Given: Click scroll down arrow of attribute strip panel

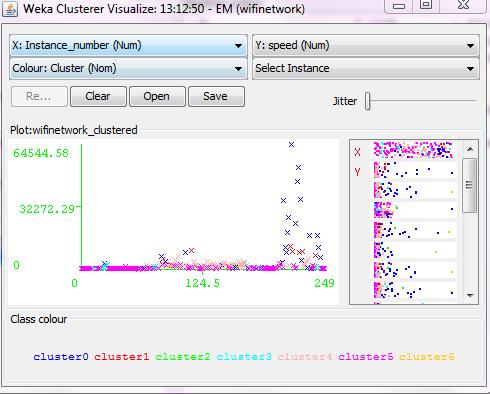Looking at the screenshot, I should point(470,295).
